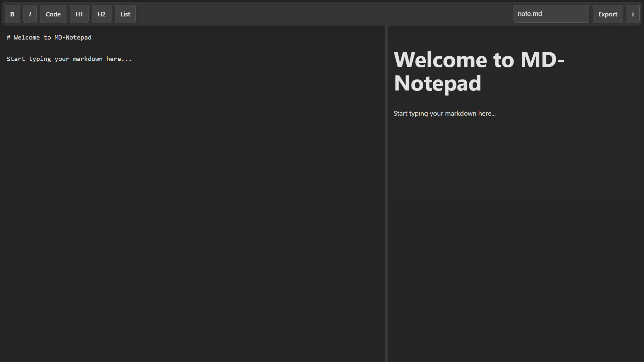Viewport: 644px width, 362px height.
Task: Insert a bullet list via the List icon
Action: click(x=125, y=14)
